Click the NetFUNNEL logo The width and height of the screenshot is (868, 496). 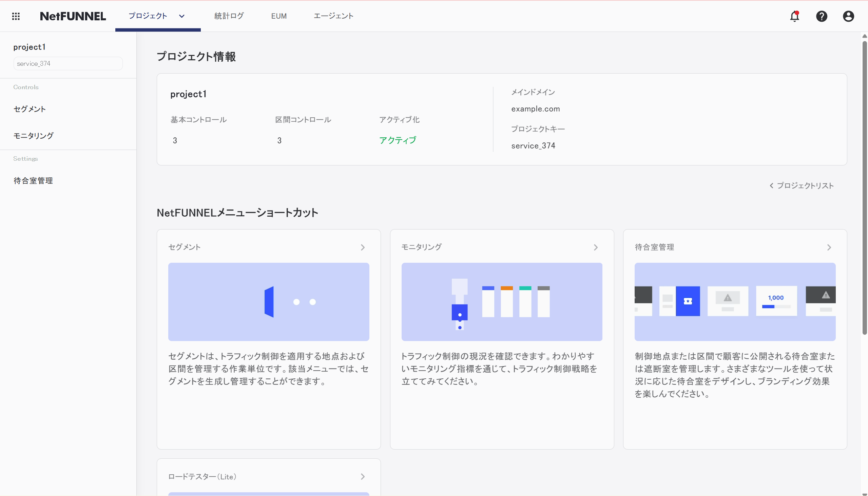click(x=73, y=16)
